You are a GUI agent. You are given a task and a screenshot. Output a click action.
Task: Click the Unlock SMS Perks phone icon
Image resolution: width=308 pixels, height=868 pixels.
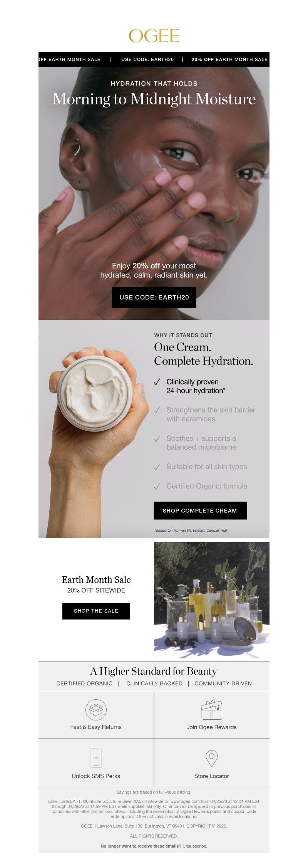click(96, 758)
